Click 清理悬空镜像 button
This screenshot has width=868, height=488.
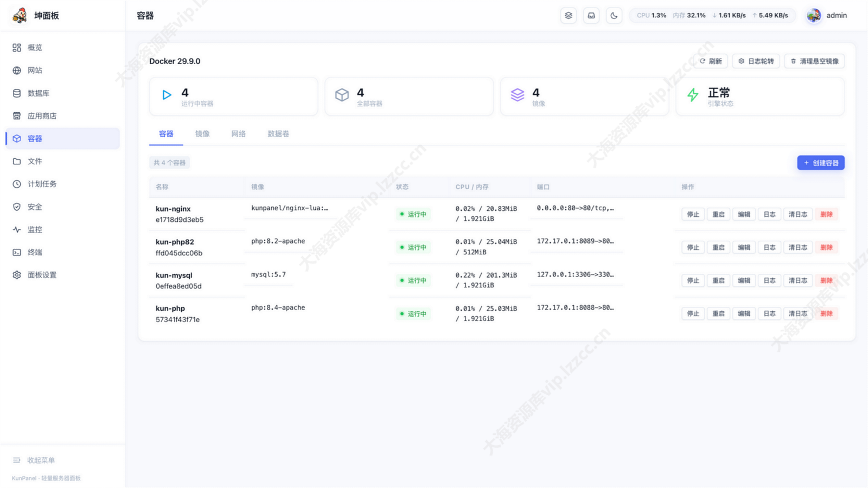(814, 61)
